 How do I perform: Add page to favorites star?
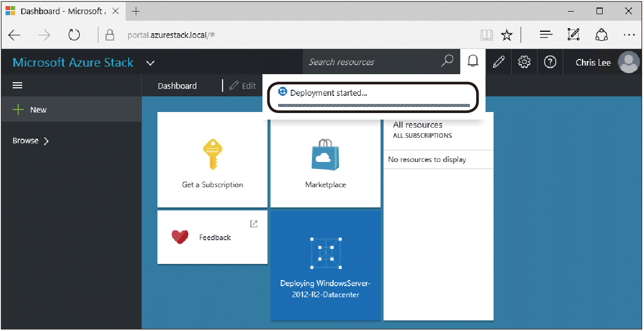(507, 35)
